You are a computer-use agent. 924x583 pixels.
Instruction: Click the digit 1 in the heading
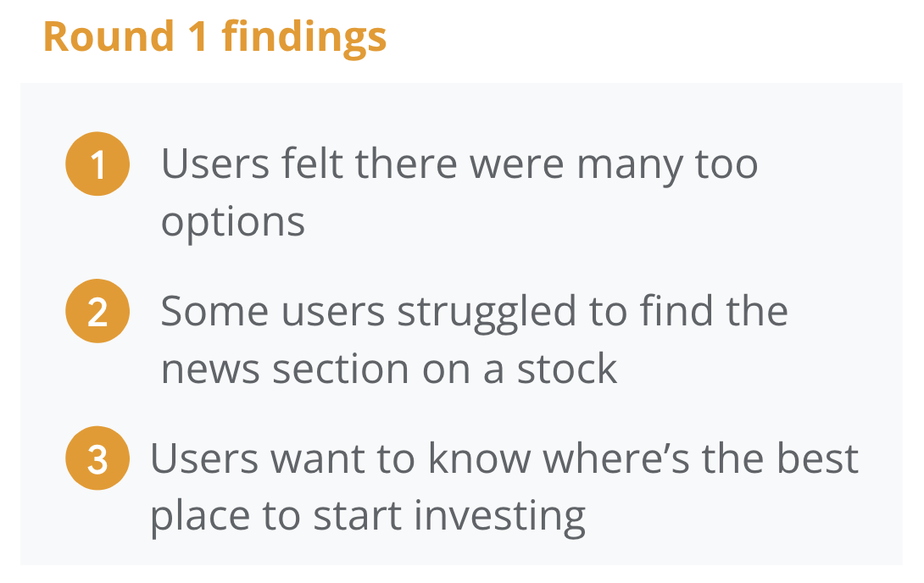point(198,36)
